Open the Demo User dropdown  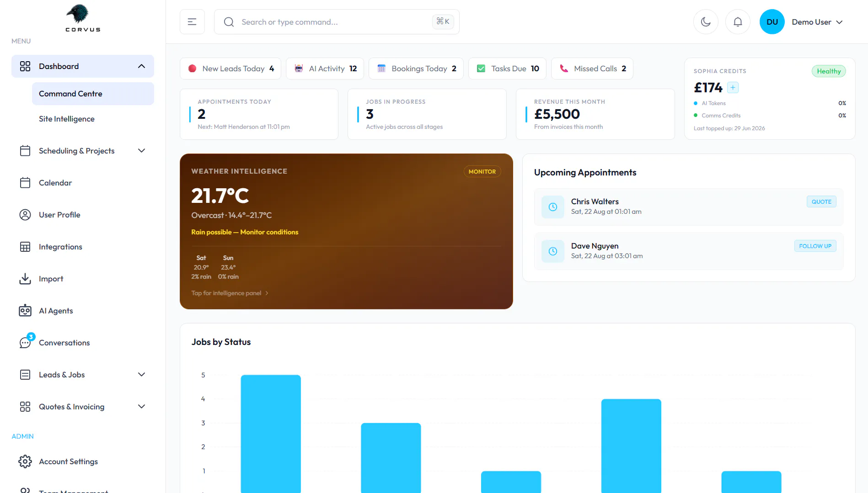coord(817,22)
